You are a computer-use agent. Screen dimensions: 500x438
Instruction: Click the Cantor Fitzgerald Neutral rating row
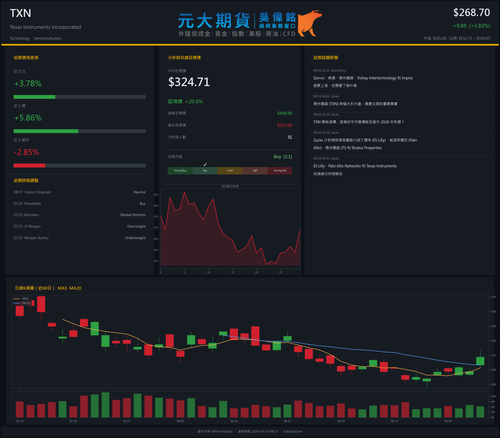79,192
